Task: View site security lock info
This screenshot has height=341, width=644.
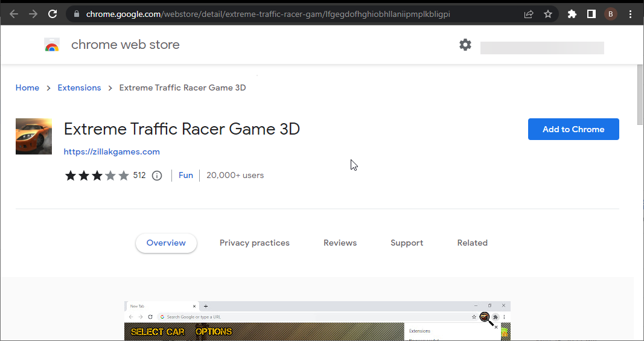Action: coord(76,14)
